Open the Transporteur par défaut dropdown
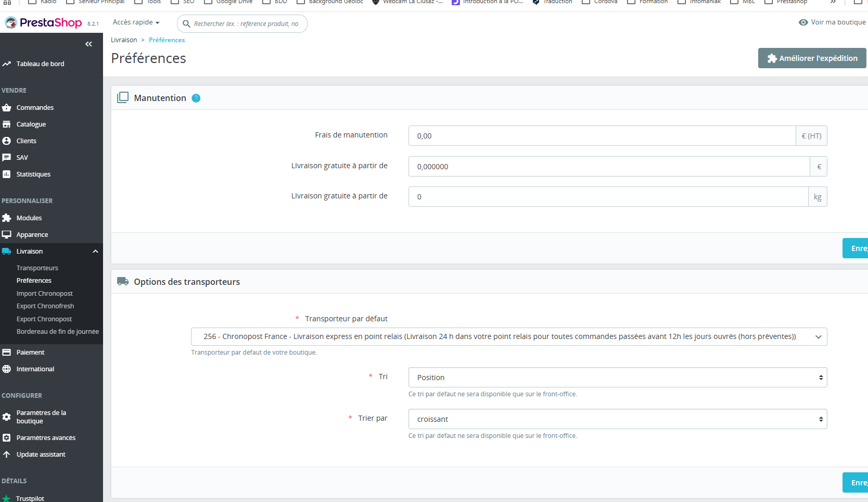868x502 pixels. (509, 337)
